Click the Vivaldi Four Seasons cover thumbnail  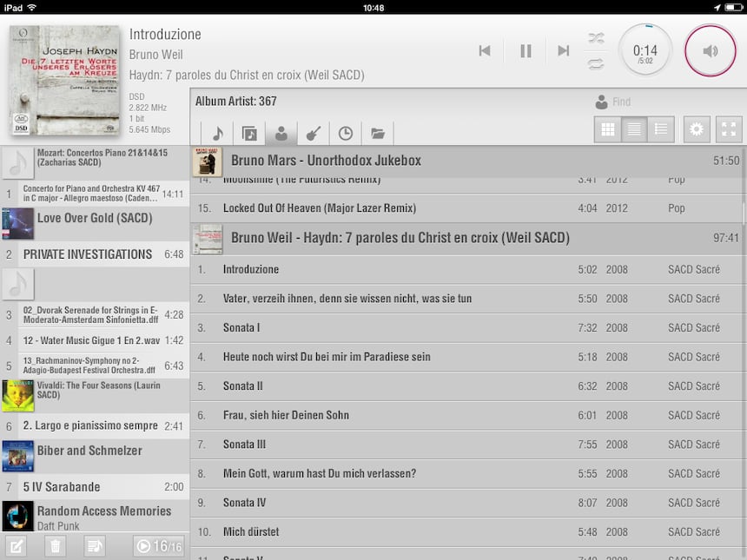click(17, 396)
